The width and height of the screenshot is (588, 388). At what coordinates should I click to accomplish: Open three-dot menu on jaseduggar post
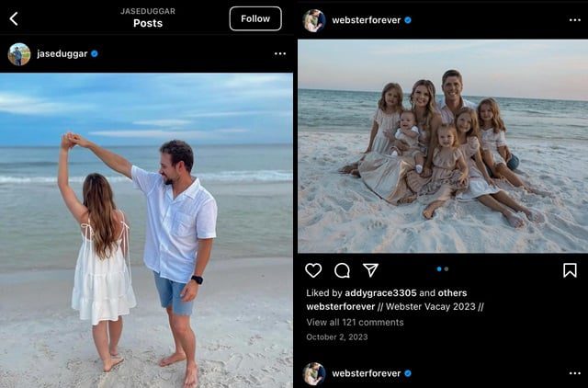point(279,54)
